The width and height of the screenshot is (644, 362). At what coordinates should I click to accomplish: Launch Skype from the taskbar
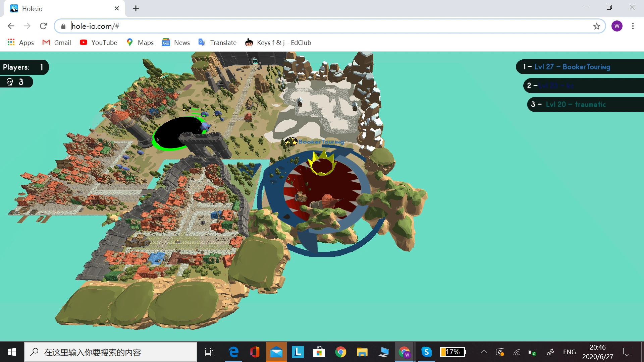(x=427, y=352)
